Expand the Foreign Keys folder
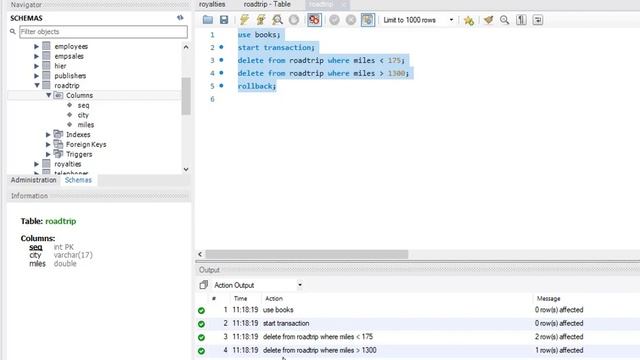The height and width of the screenshot is (360, 640). click(48, 144)
